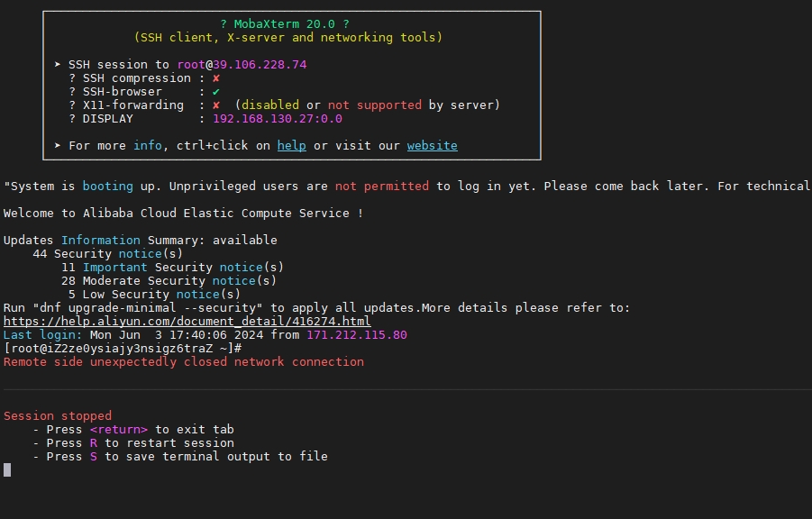812x519 pixels.
Task: Open the help.aliyun.com document URL
Action: (x=187, y=321)
